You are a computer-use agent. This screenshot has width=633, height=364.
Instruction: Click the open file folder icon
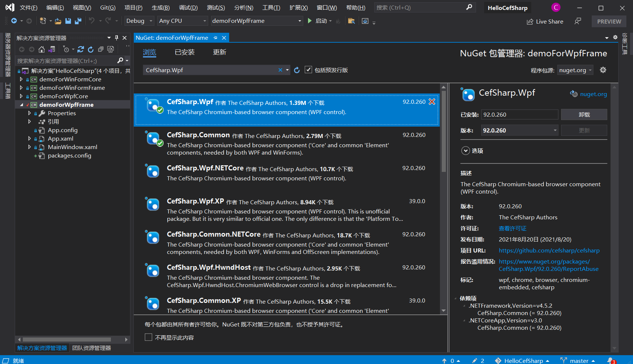click(x=58, y=21)
